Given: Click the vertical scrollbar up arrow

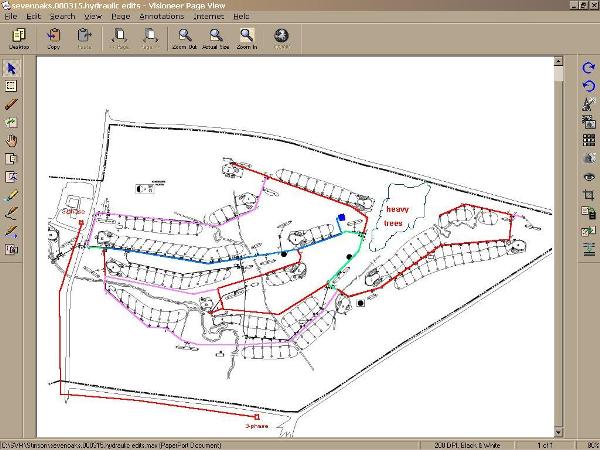Looking at the screenshot, I should coord(558,63).
